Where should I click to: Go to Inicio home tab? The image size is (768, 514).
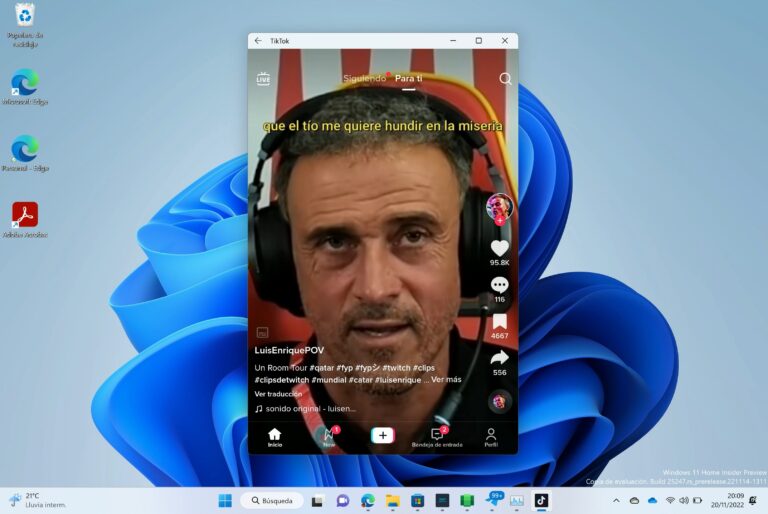coord(275,437)
